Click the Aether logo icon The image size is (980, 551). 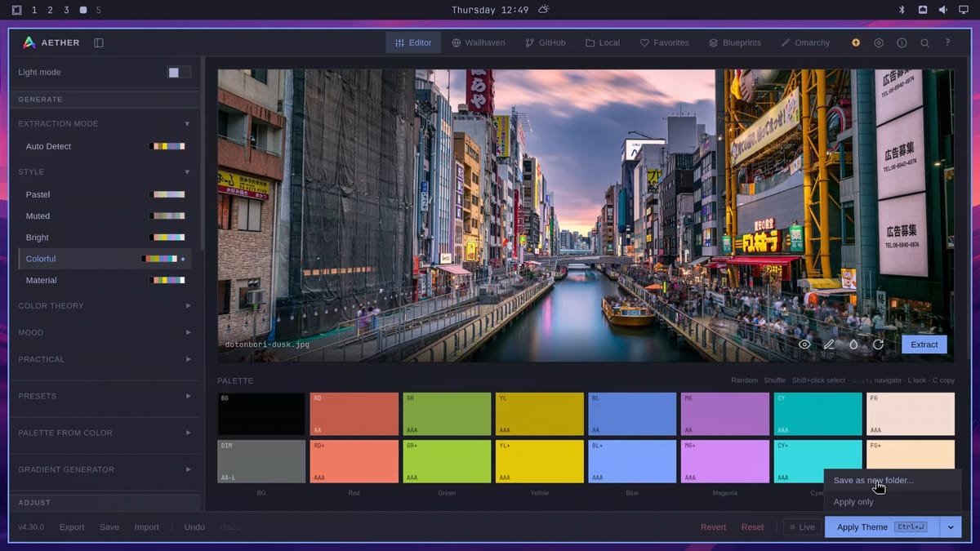click(29, 42)
